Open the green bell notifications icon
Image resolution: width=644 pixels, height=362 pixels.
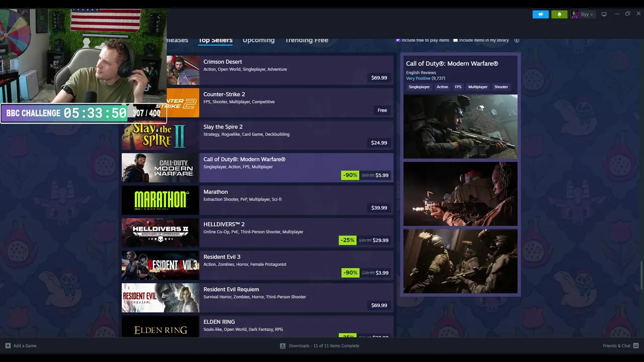(x=559, y=15)
